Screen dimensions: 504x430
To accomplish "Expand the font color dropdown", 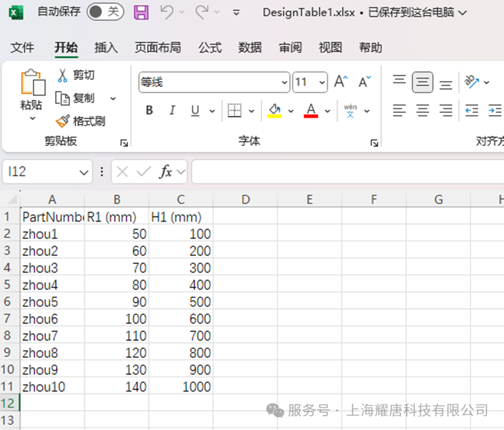I will point(328,111).
